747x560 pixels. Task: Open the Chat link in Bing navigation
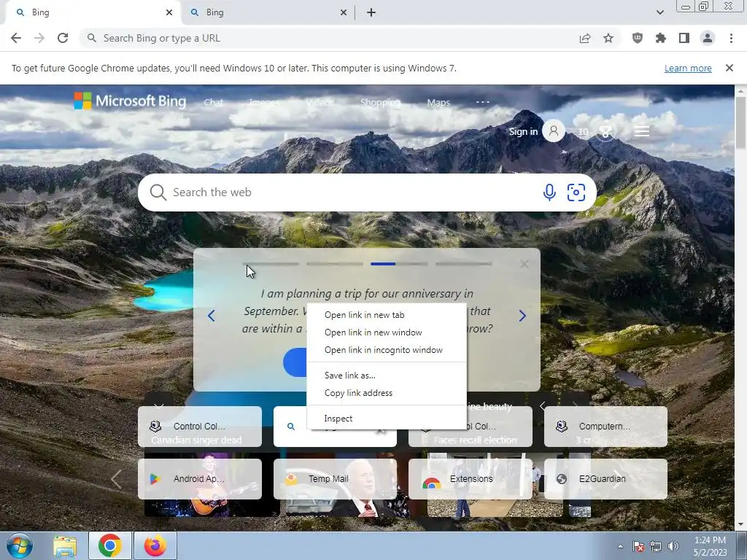tap(214, 102)
